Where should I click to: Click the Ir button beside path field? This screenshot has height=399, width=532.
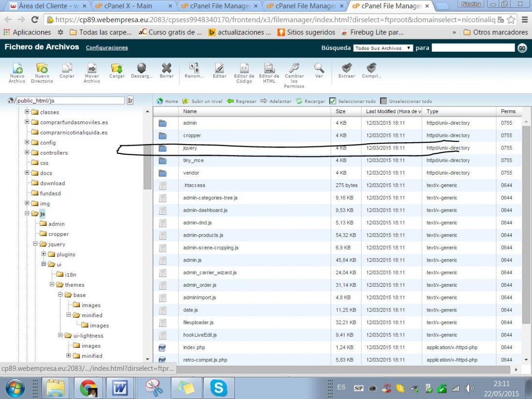(x=130, y=101)
